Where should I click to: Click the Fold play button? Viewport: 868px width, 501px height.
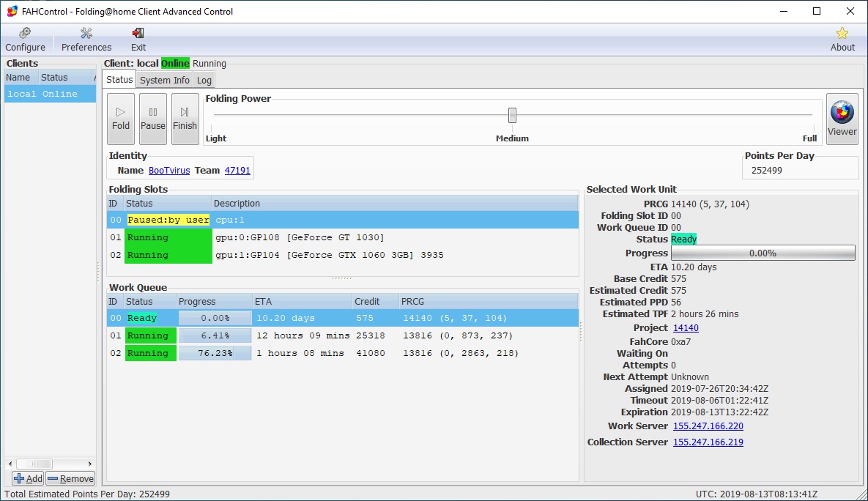(x=121, y=119)
